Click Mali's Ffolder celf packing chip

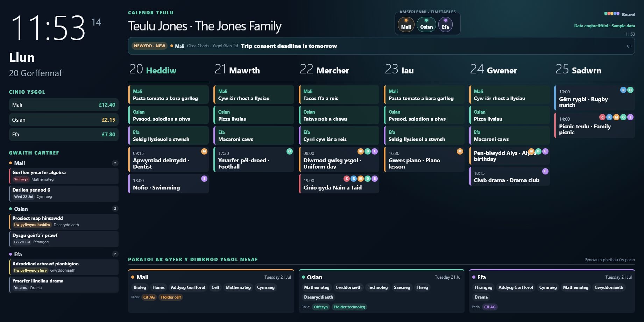(171, 297)
